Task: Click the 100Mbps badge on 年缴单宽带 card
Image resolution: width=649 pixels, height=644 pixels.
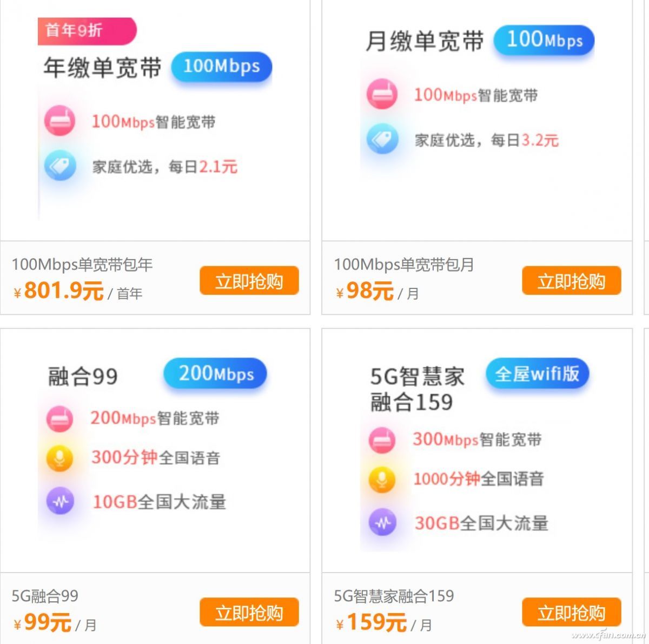Action: (x=221, y=67)
